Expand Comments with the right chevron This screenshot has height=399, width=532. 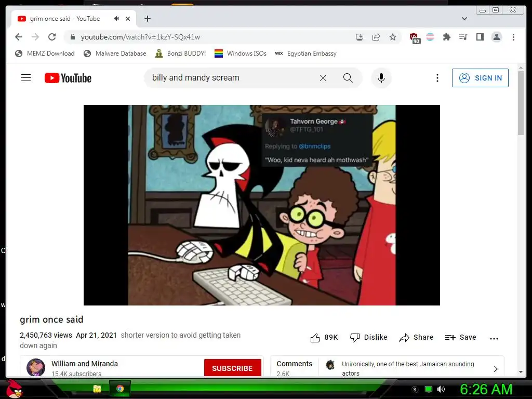tap(495, 368)
